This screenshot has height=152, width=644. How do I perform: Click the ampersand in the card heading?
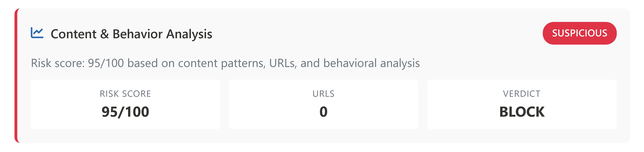tap(105, 34)
